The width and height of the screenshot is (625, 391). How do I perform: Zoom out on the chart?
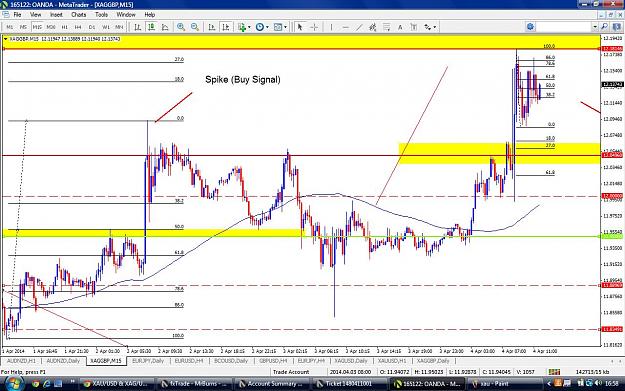pos(195,27)
